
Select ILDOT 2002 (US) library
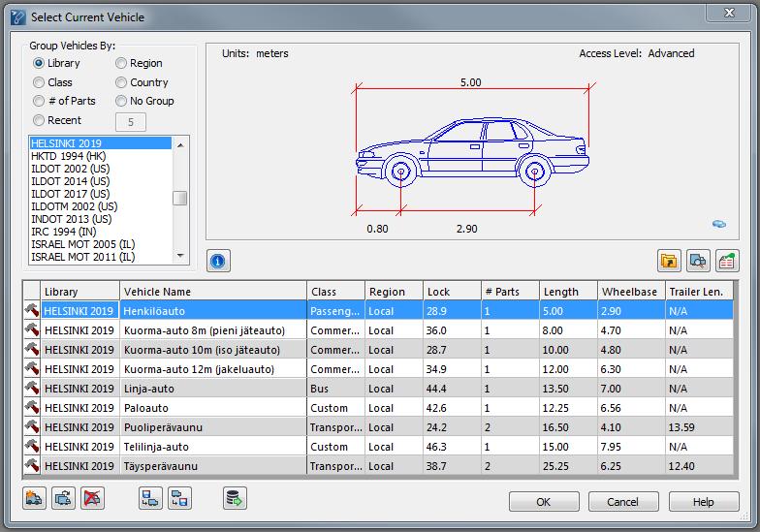(x=101, y=169)
